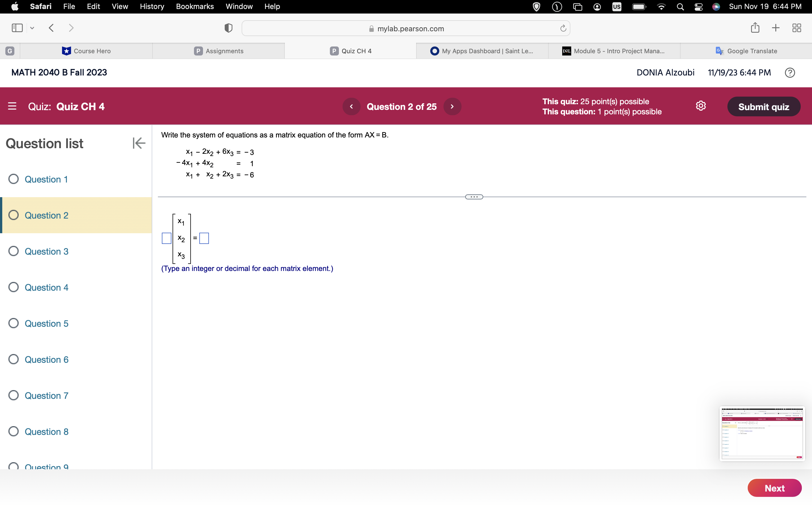Open the Bookmarks menu
The width and height of the screenshot is (812, 507).
195,6
